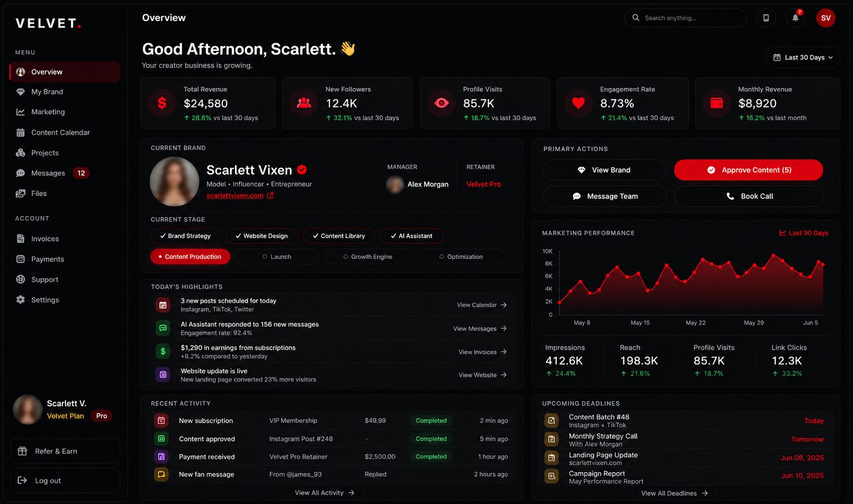Click the New fan message activity icon
Viewport: 853px width, 504px height.
(161, 474)
